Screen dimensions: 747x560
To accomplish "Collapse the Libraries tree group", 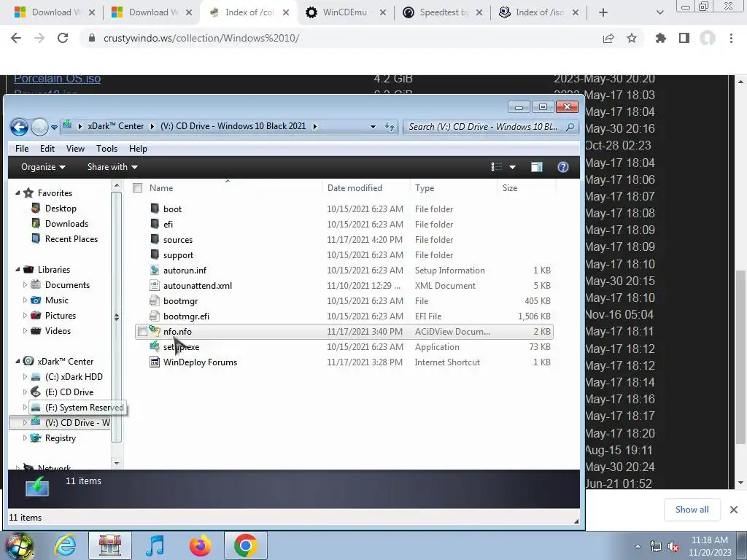I will [x=18, y=270].
